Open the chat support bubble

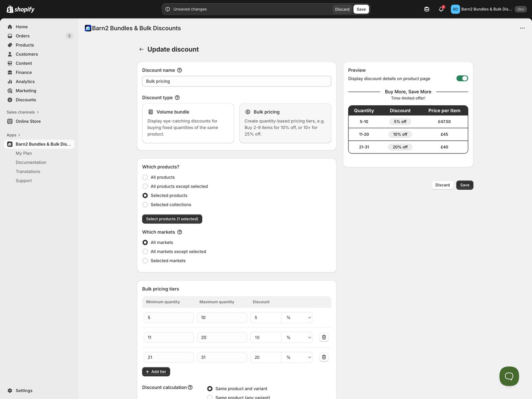coord(509,376)
